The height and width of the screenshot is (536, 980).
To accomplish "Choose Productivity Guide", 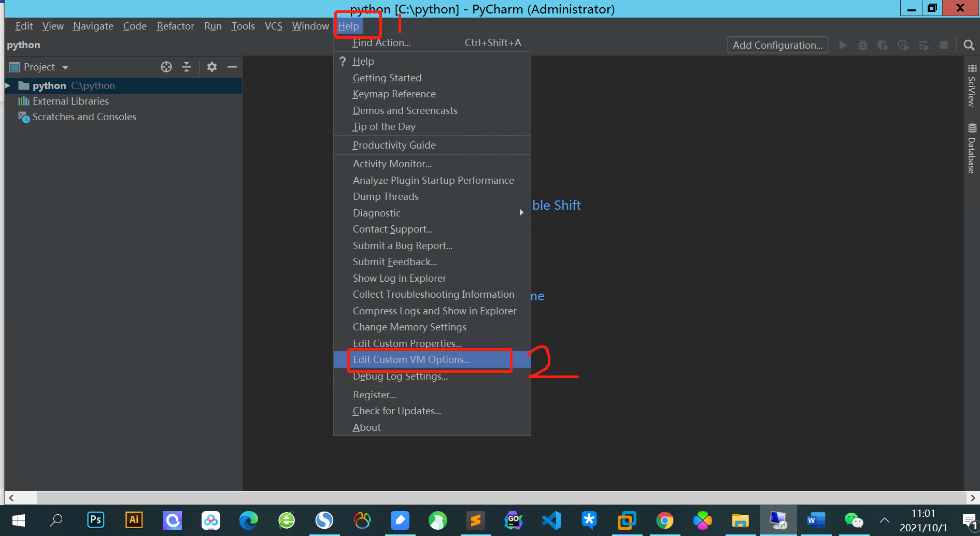I will 432,145.
